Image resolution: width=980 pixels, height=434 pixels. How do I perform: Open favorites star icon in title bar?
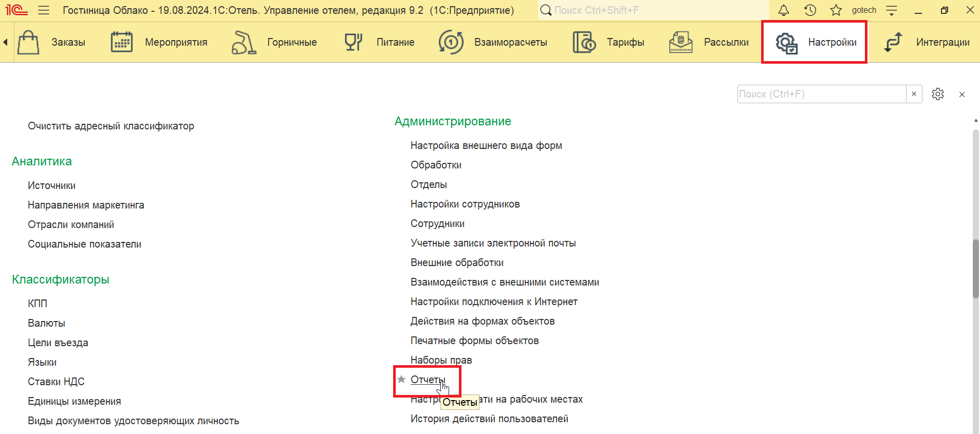(x=836, y=10)
